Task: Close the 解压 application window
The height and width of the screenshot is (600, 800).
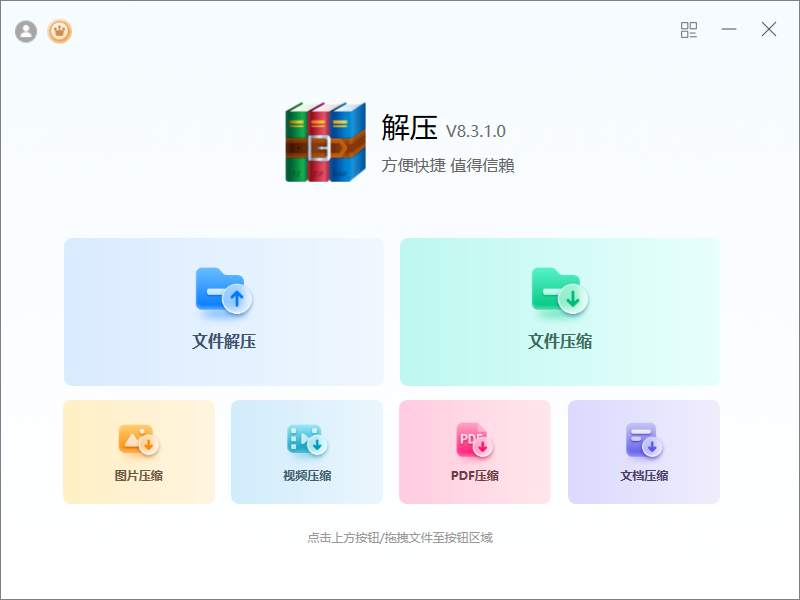Action: tap(769, 30)
